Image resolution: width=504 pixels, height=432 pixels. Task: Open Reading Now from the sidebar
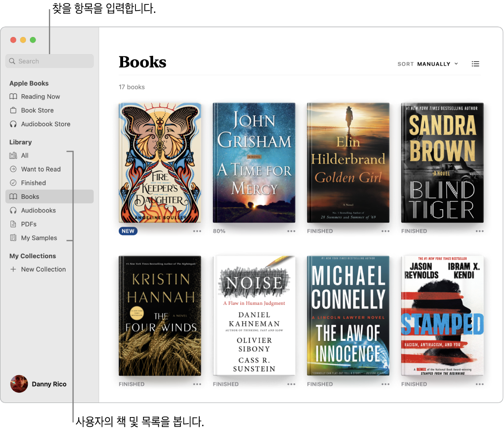tap(40, 96)
